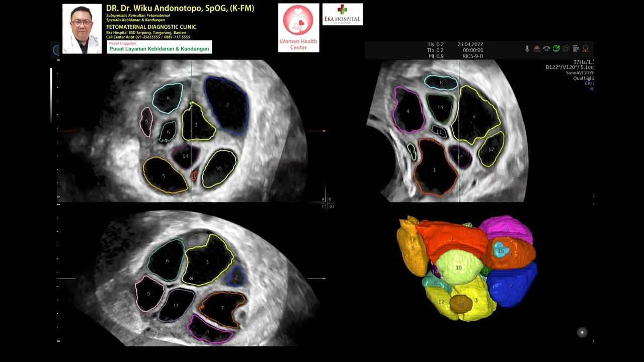The width and height of the screenshot is (644, 362).
Task: Open the list/queue status icon
Action: pyautogui.click(x=576, y=49)
